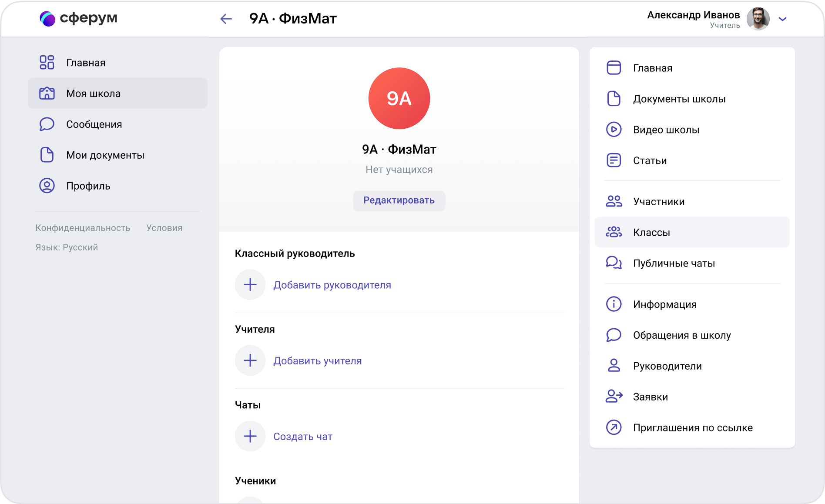Image resolution: width=825 pixels, height=504 pixels.
Task: Click the Главная window icon in school panel
Action: [614, 68]
